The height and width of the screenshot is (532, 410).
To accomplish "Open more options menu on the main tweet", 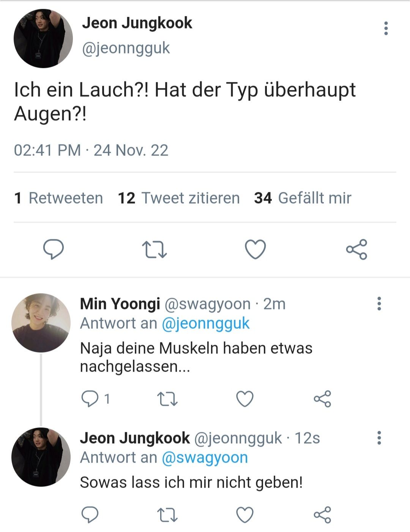I will 386,28.
